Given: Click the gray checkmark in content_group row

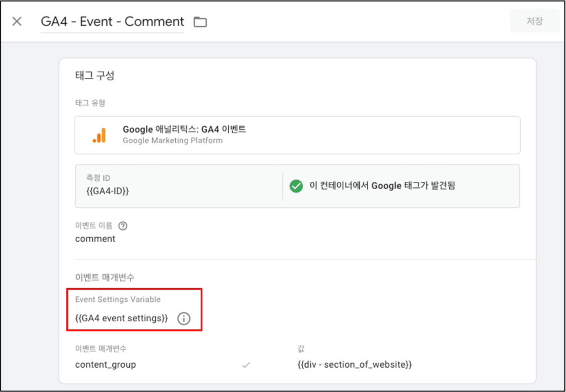Looking at the screenshot, I should 246,365.
